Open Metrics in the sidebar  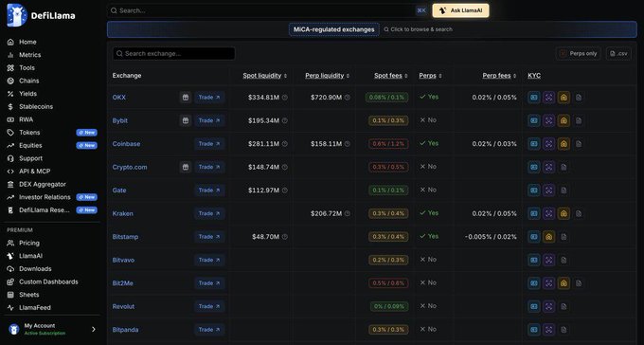(x=29, y=55)
